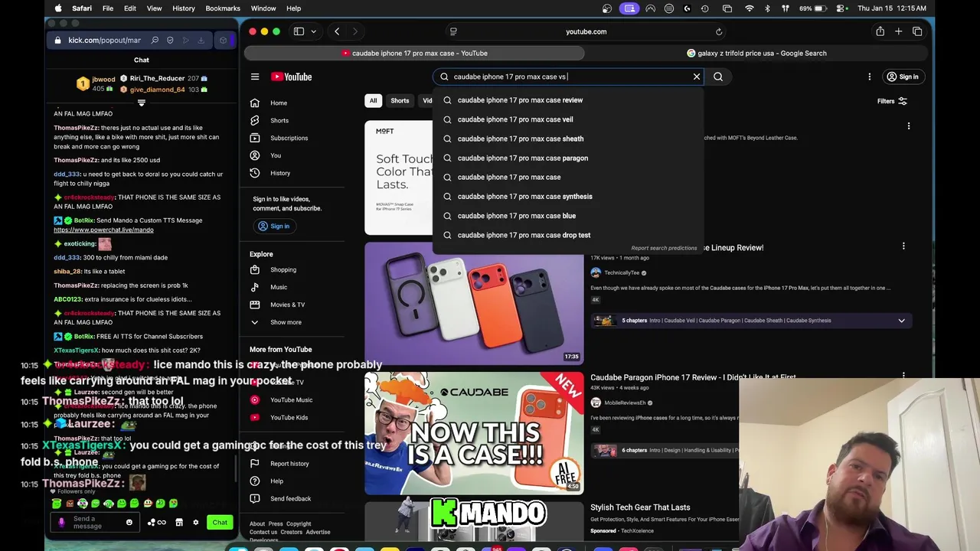The image size is (980, 551).
Task: Expand the 5 chapters dropdown chevron
Action: [901, 321]
